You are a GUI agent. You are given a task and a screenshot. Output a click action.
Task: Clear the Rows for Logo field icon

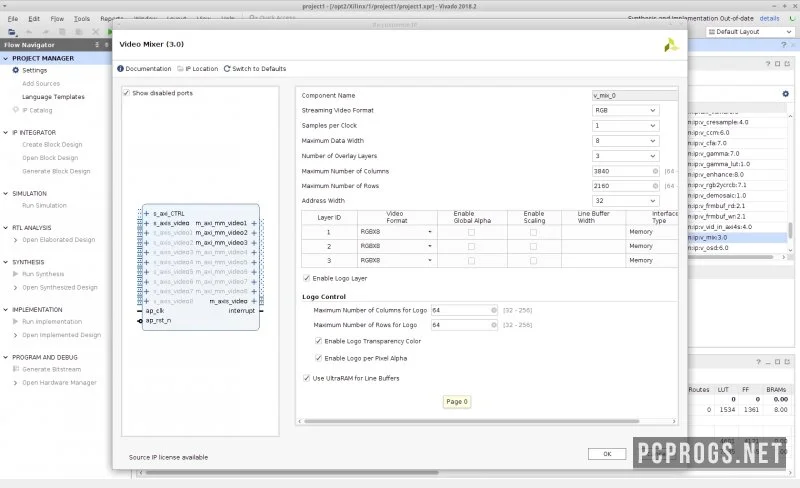click(494, 325)
